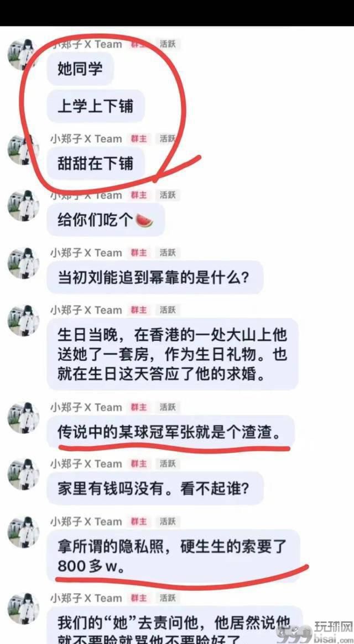
Task: Tap 活跃 badge above 当初刘能 message
Action: 168,253
